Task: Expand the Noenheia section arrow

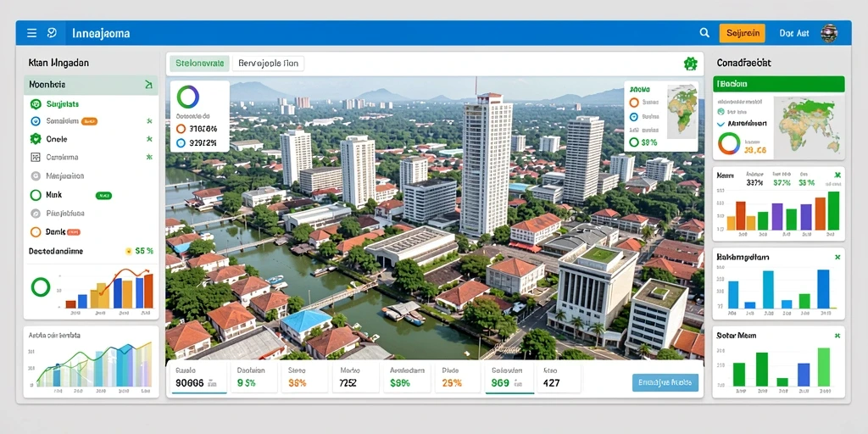Action: (148, 85)
